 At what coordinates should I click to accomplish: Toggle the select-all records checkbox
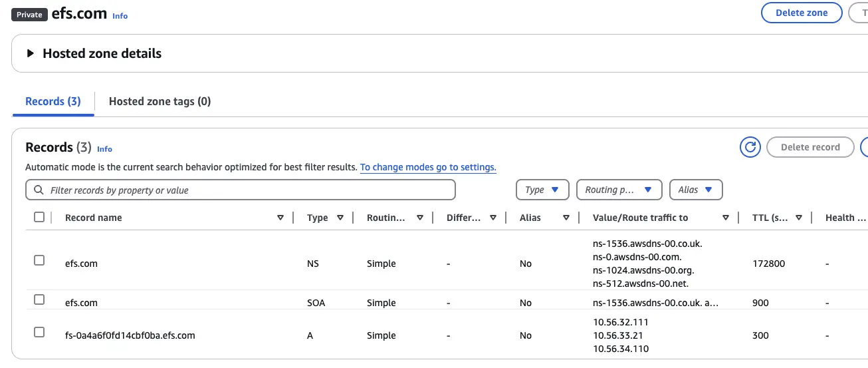click(x=39, y=217)
